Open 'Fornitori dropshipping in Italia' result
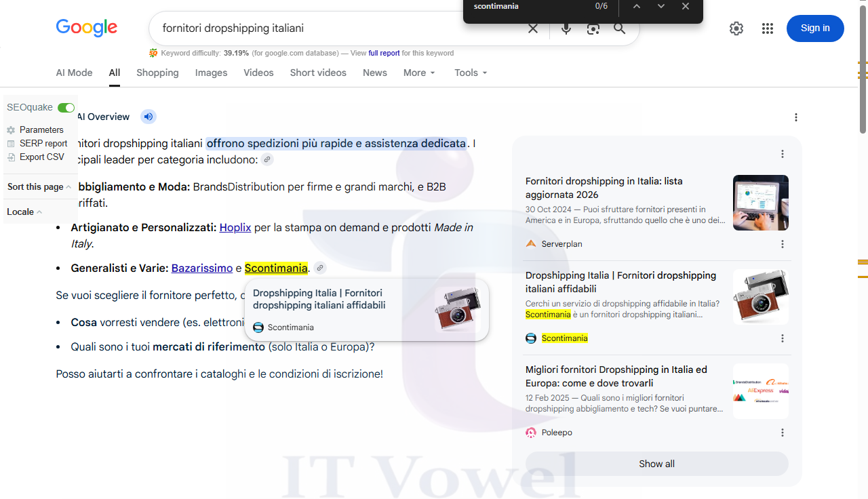This screenshot has height=499, width=868. pyautogui.click(x=604, y=188)
